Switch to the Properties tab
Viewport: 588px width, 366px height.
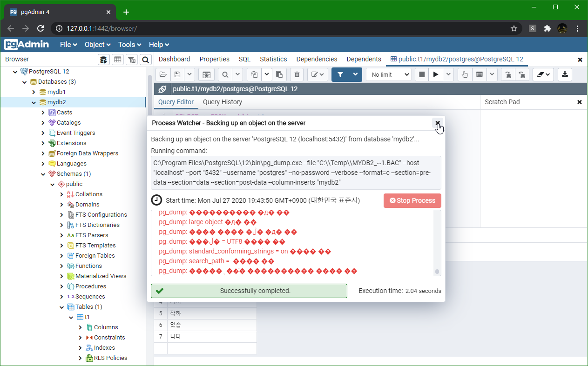coord(214,59)
